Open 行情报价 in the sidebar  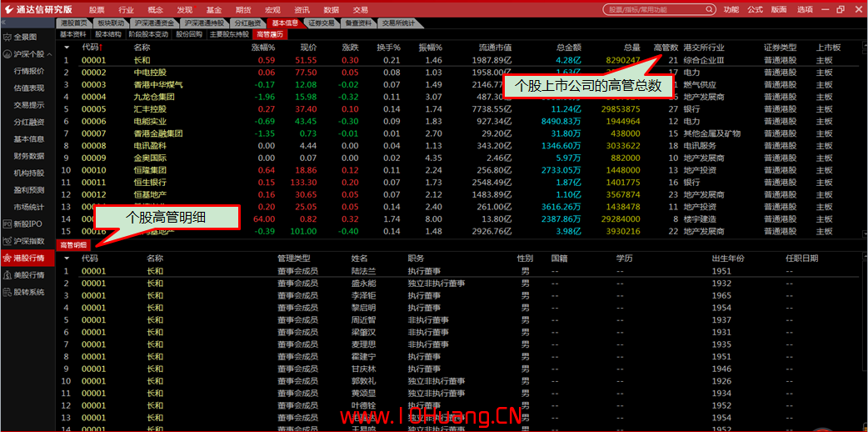tap(29, 71)
